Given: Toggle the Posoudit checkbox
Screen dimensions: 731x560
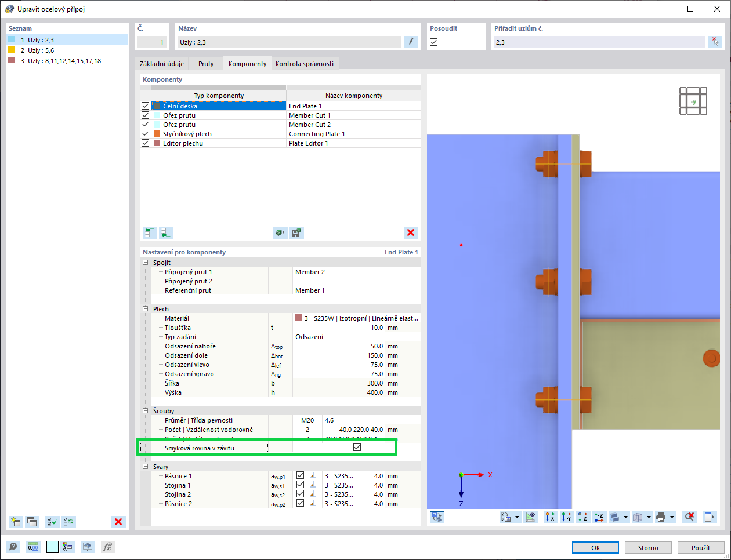Looking at the screenshot, I should [x=434, y=42].
